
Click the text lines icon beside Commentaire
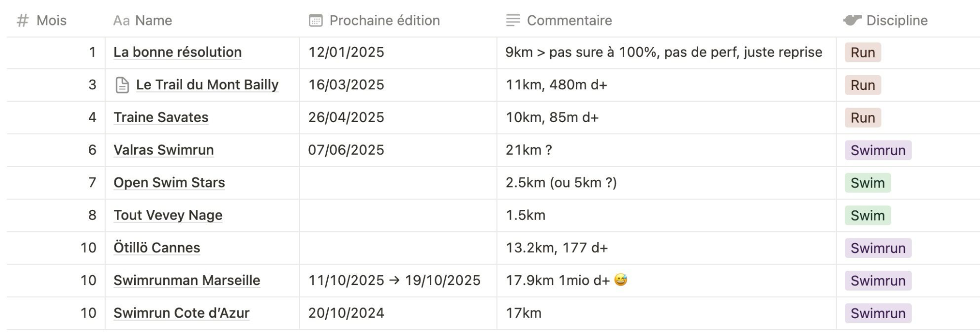[x=513, y=20]
